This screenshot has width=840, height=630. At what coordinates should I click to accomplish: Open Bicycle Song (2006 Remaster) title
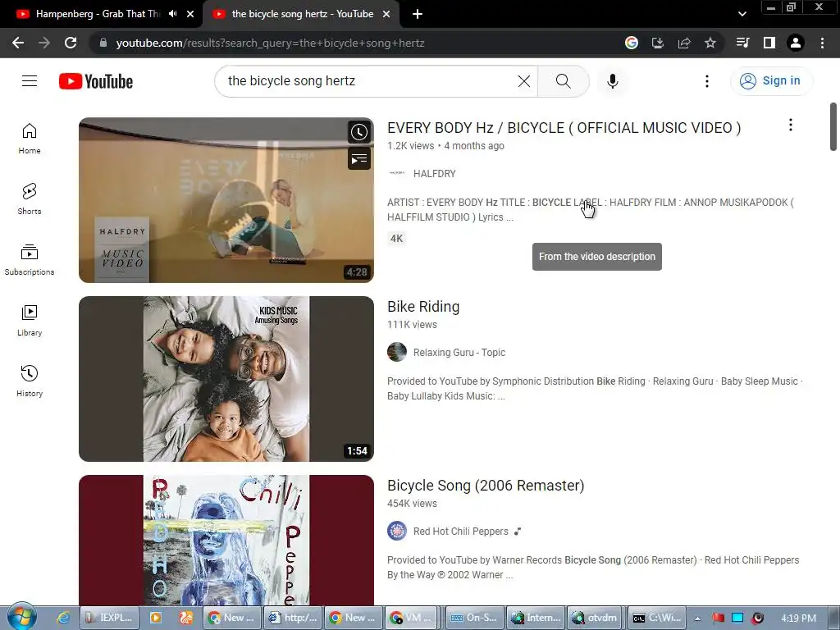pos(486,486)
